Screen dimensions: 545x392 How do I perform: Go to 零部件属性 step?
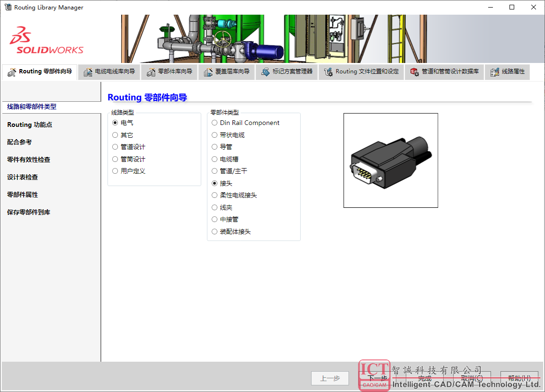pyautogui.click(x=22, y=195)
